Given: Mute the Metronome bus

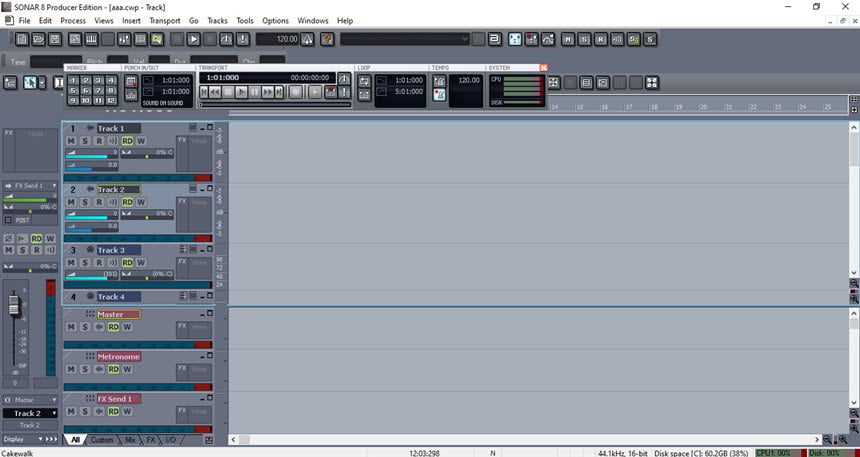Looking at the screenshot, I should tap(70, 369).
